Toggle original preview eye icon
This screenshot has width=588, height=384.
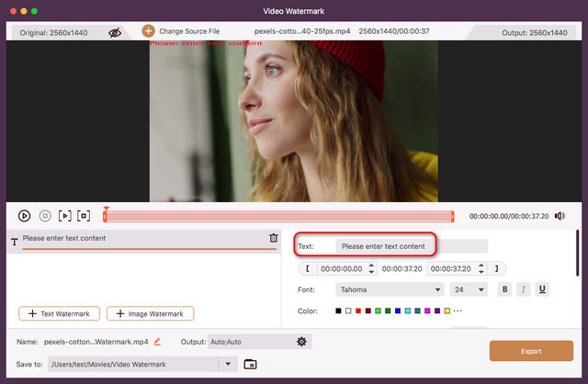115,32
